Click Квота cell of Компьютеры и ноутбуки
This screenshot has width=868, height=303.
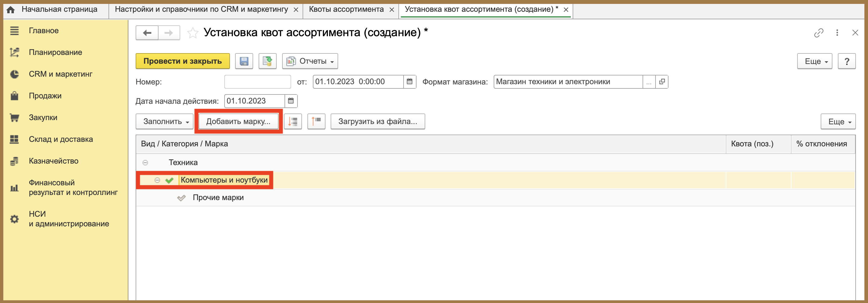[758, 180]
